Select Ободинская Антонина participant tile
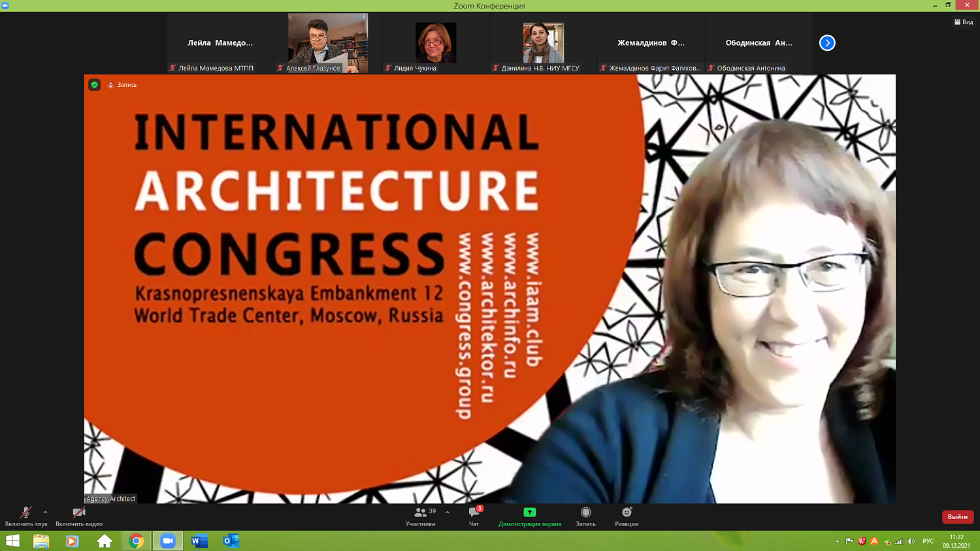The image size is (980, 551). 759,42
